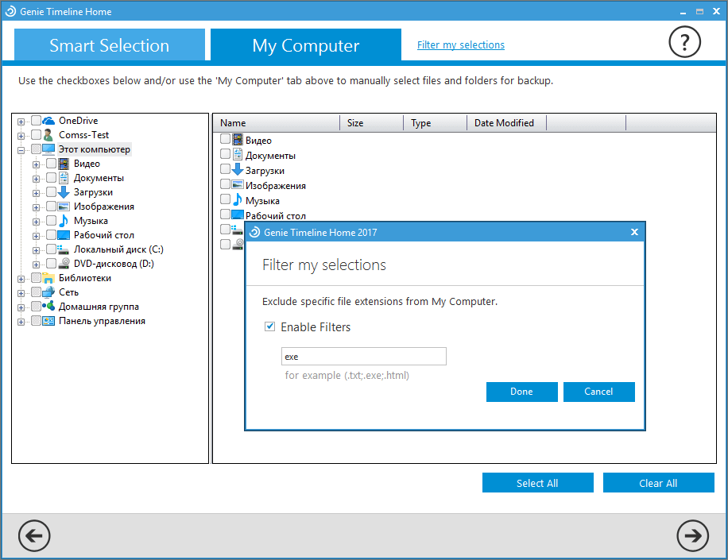Expand the Локальный диск (C:) node

pyautogui.click(x=36, y=250)
